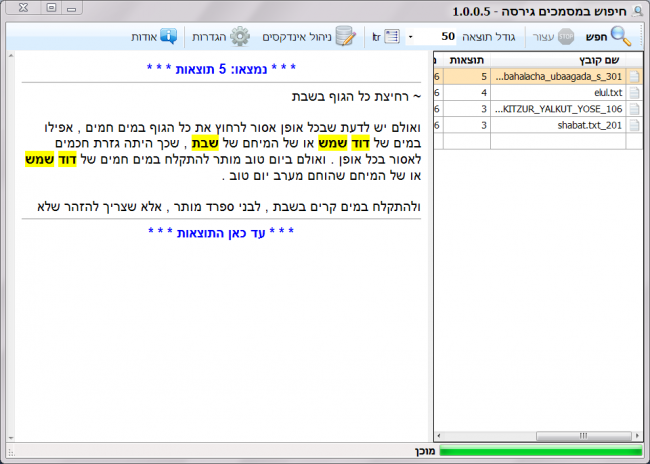The width and height of the screenshot is (650, 464).
Task: Click the file icon beside elul.txt
Action: tap(634, 93)
